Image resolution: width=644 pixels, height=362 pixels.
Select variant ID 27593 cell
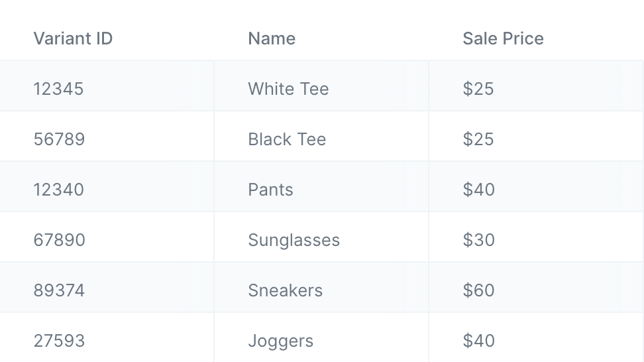click(x=107, y=337)
